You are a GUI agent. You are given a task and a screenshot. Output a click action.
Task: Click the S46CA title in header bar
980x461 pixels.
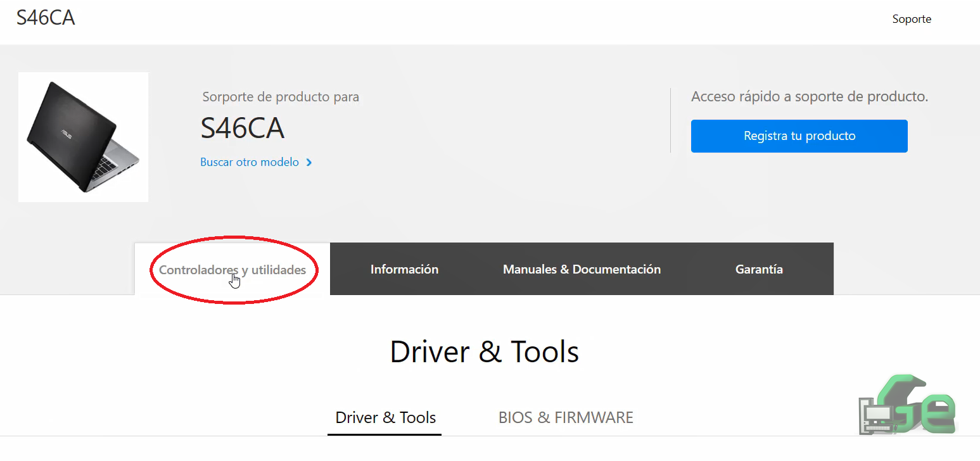coord(46,17)
